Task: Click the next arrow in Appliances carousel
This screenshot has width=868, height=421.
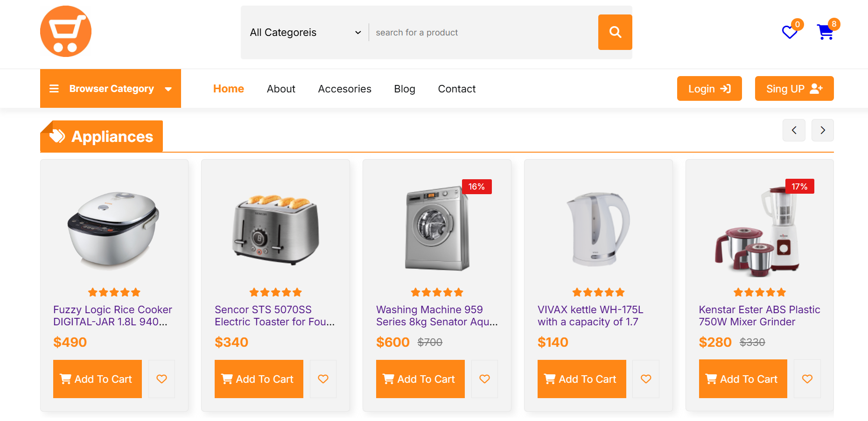Action: [822, 130]
